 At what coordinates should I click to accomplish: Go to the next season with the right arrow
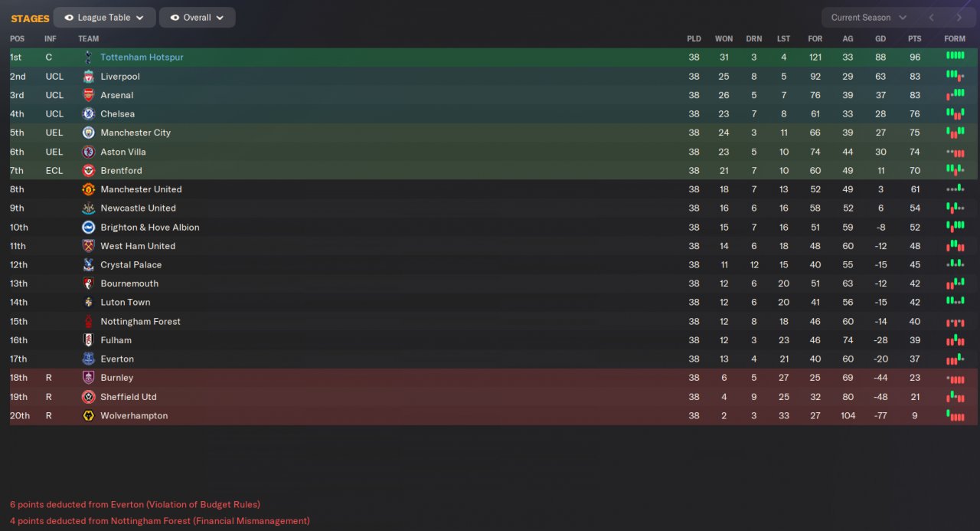[x=959, y=18]
